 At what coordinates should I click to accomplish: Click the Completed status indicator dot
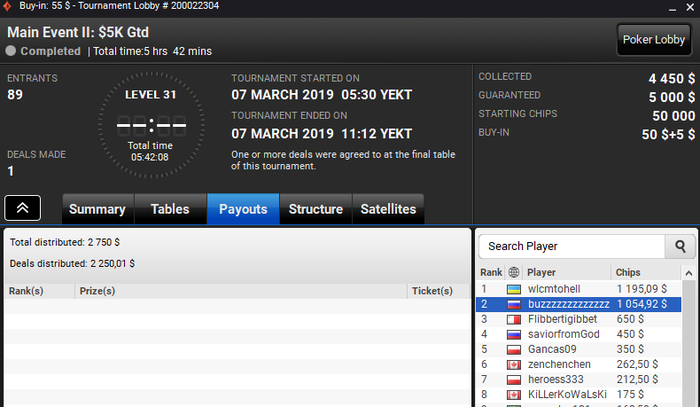[11, 51]
